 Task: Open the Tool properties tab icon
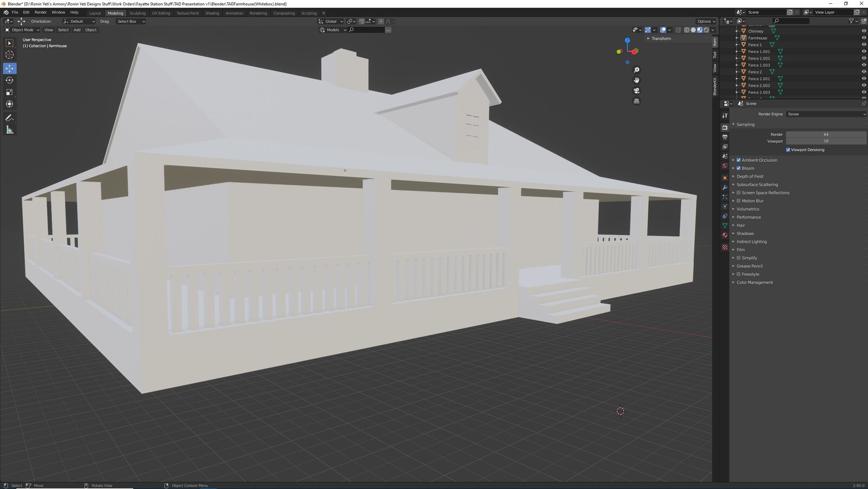click(725, 115)
